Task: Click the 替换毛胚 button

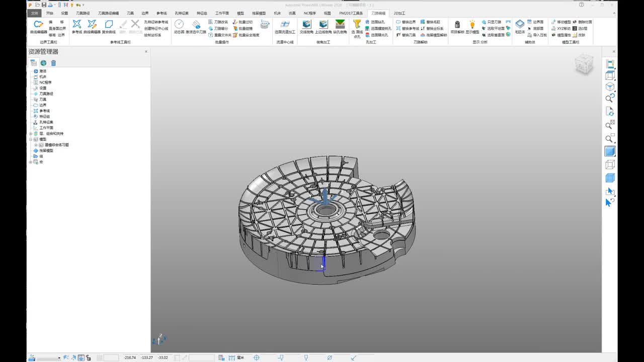Action: click(x=430, y=22)
